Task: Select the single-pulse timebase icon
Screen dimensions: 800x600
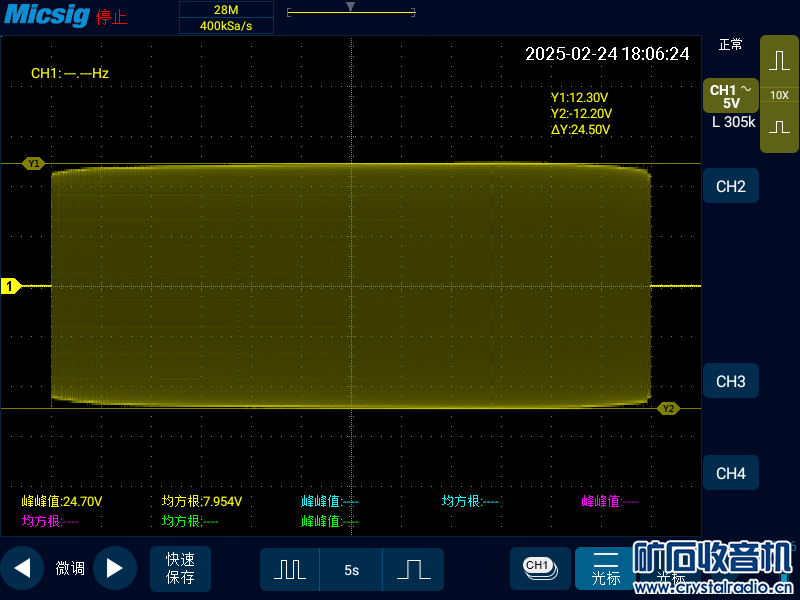Action: click(413, 569)
